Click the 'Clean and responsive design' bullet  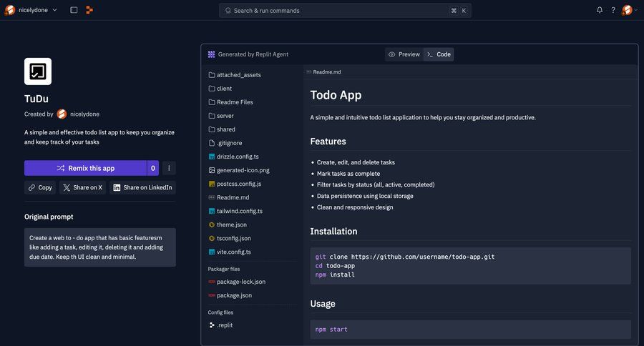(x=355, y=207)
